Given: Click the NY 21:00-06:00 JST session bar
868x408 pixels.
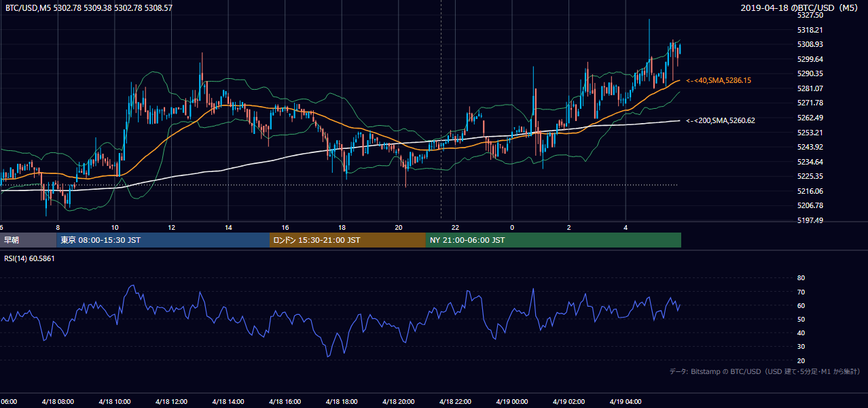Looking at the screenshot, I should pyautogui.click(x=554, y=240).
